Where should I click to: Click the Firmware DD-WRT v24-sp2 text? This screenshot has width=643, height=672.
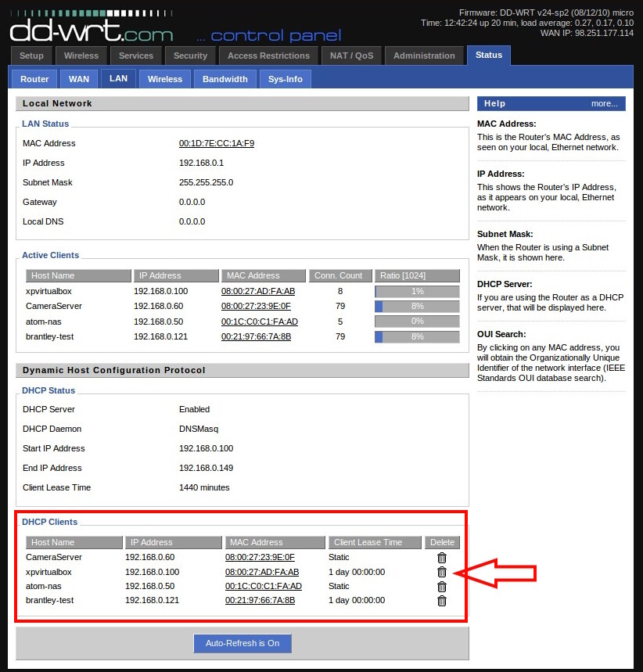coord(546,13)
